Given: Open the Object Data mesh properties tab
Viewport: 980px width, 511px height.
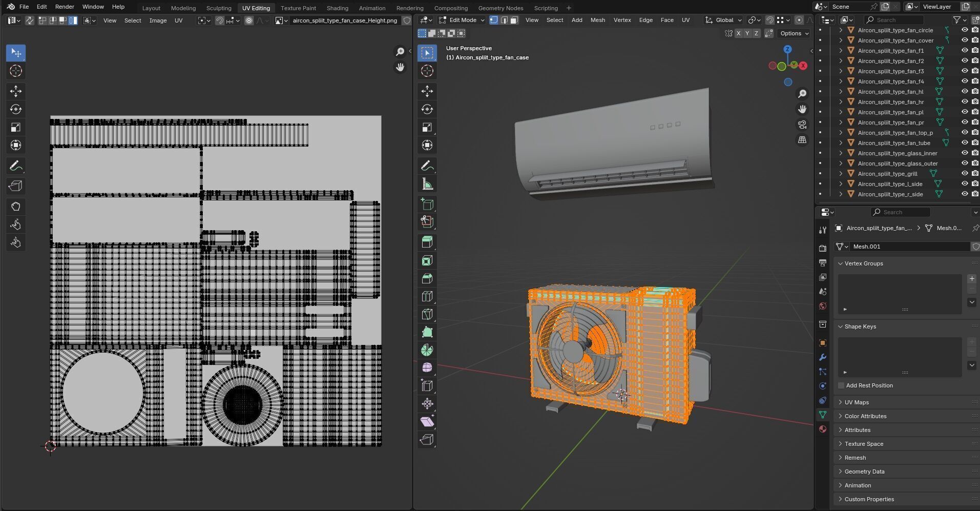Looking at the screenshot, I should (x=822, y=415).
